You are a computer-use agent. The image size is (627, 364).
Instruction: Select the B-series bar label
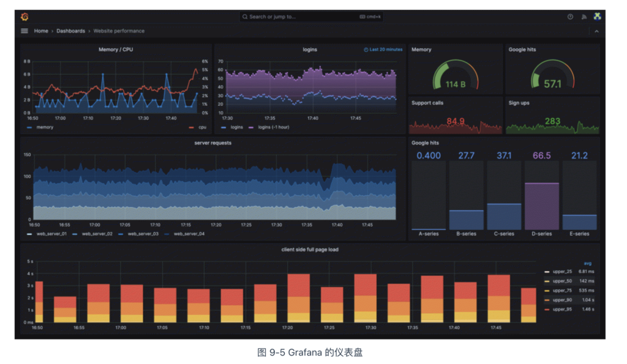[x=466, y=234]
